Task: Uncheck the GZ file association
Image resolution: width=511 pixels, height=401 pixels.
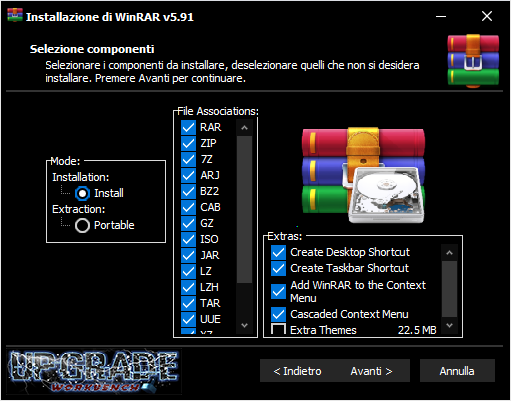Action: (x=188, y=223)
